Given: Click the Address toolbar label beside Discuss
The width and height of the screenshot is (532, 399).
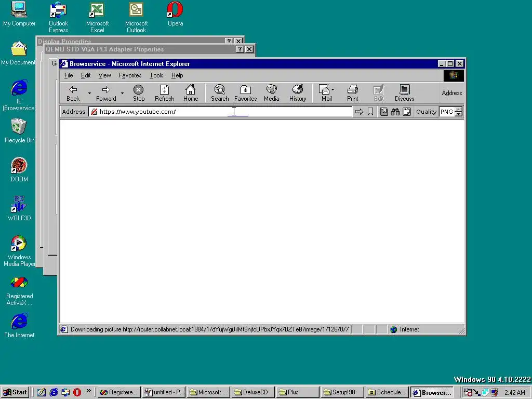Looking at the screenshot, I should click(451, 93).
